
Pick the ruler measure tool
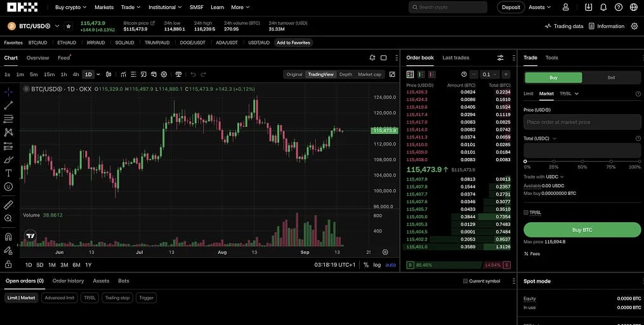tap(8, 205)
